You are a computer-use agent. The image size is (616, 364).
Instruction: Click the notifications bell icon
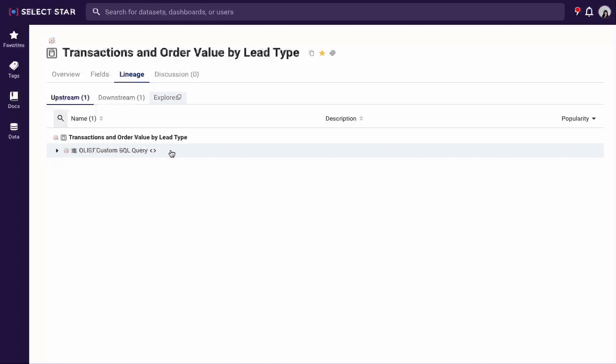(x=589, y=12)
